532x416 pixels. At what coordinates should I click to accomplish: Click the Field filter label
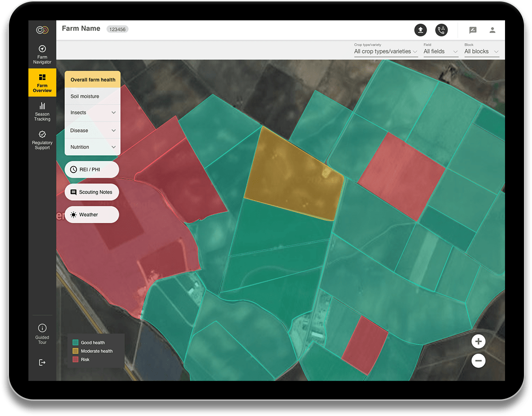pyautogui.click(x=427, y=44)
